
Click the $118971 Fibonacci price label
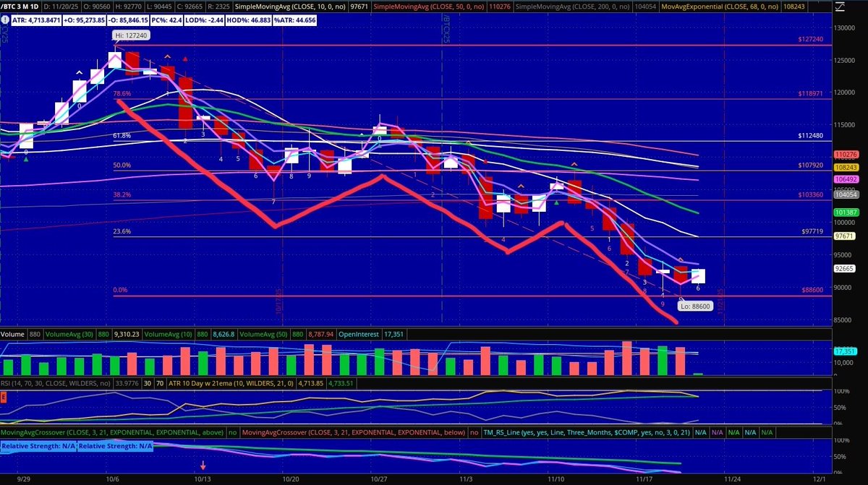point(810,94)
